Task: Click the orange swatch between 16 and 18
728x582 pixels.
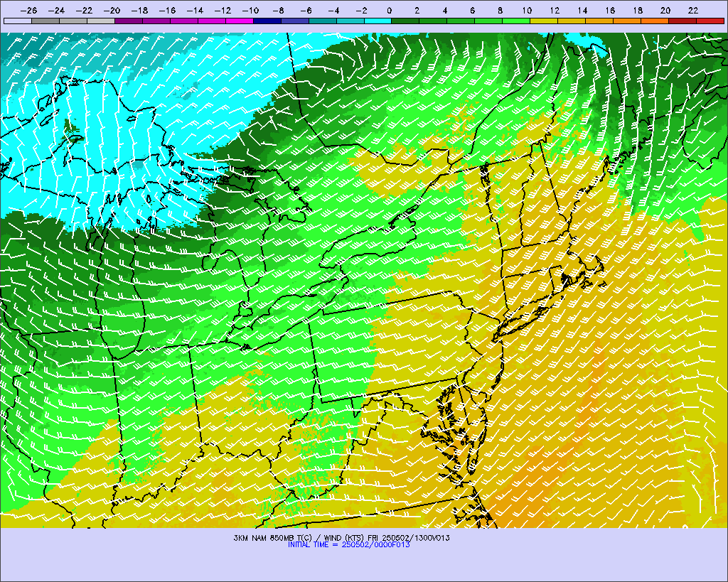Action: [627, 21]
